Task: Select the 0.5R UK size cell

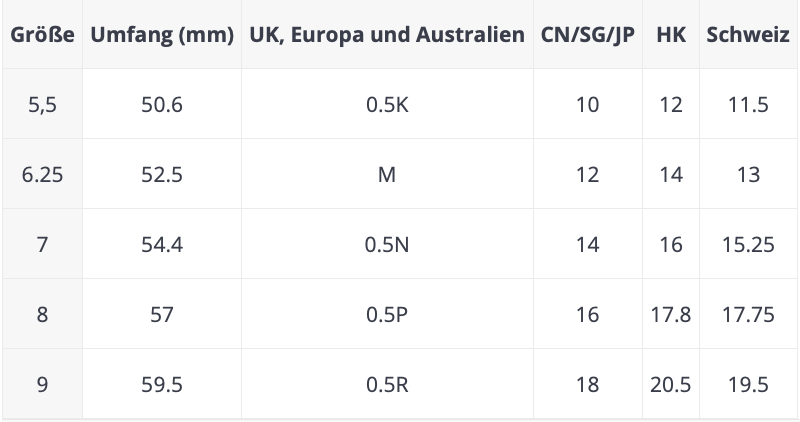Action: click(387, 384)
